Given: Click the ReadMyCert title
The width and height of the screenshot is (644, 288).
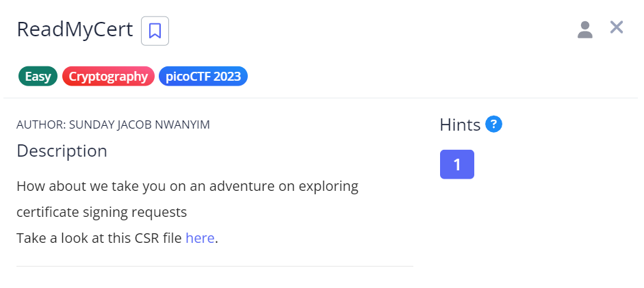Looking at the screenshot, I should (75, 30).
